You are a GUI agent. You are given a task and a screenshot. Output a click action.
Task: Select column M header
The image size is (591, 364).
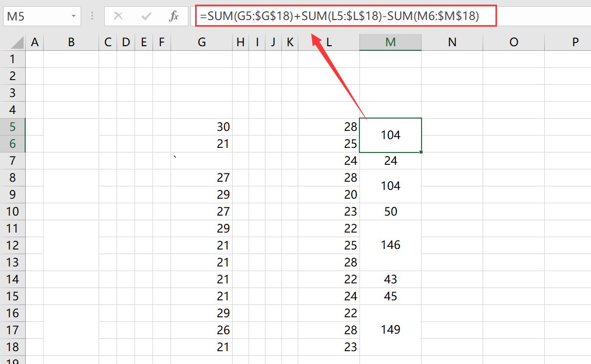coord(390,43)
